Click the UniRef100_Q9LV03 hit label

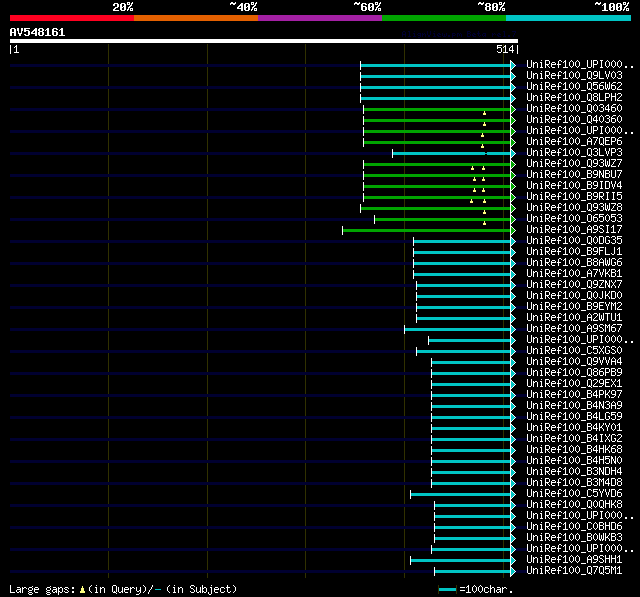coord(574,75)
